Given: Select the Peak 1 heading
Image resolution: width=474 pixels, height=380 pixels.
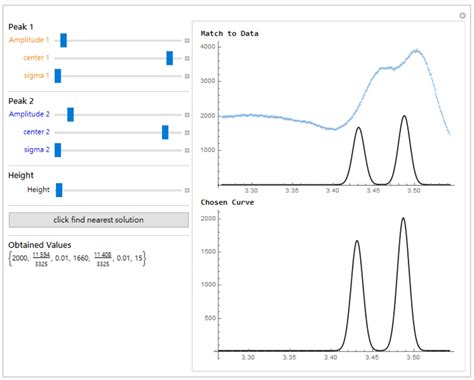Looking at the screenshot, I should pyautogui.click(x=21, y=27).
